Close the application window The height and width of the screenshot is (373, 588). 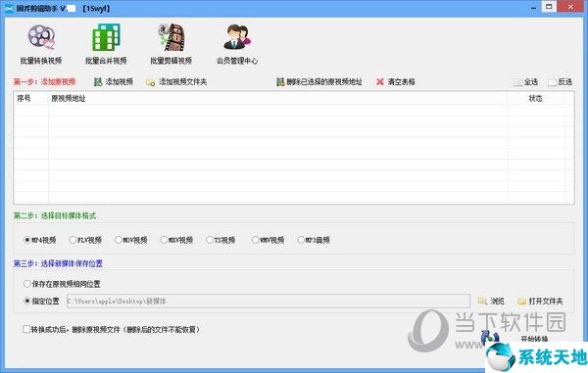pyautogui.click(x=571, y=7)
